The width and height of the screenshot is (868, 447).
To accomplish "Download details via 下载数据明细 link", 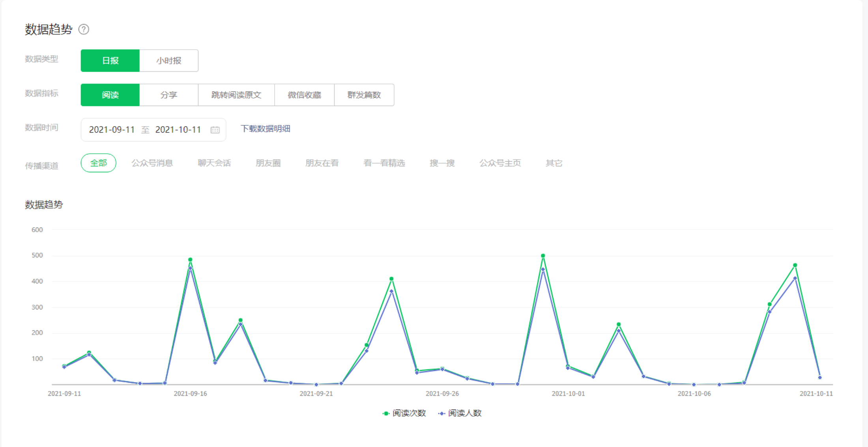I will [x=266, y=129].
